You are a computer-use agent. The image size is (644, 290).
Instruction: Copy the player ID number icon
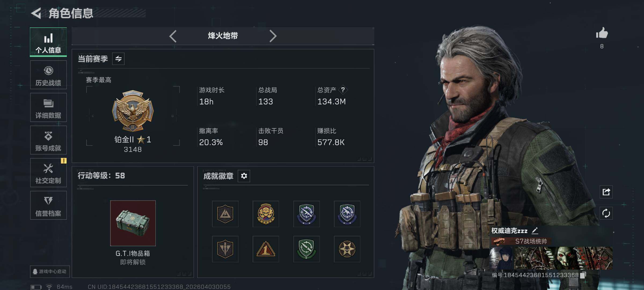click(583, 275)
